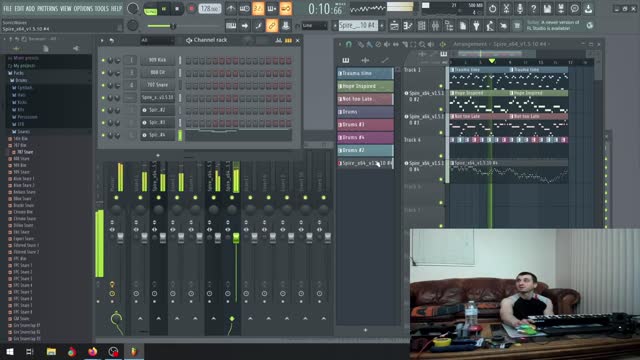Select the Drums #3 pattern

tap(365, 124)
